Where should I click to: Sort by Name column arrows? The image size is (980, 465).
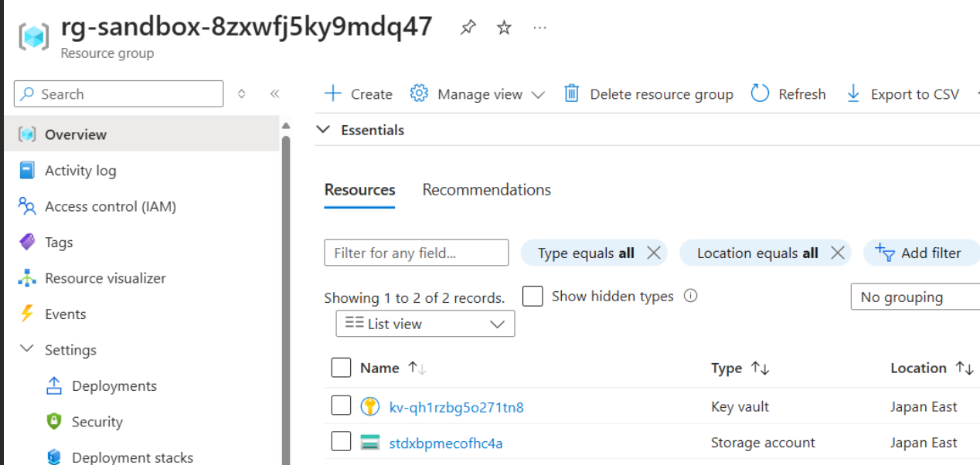point(417,368)
